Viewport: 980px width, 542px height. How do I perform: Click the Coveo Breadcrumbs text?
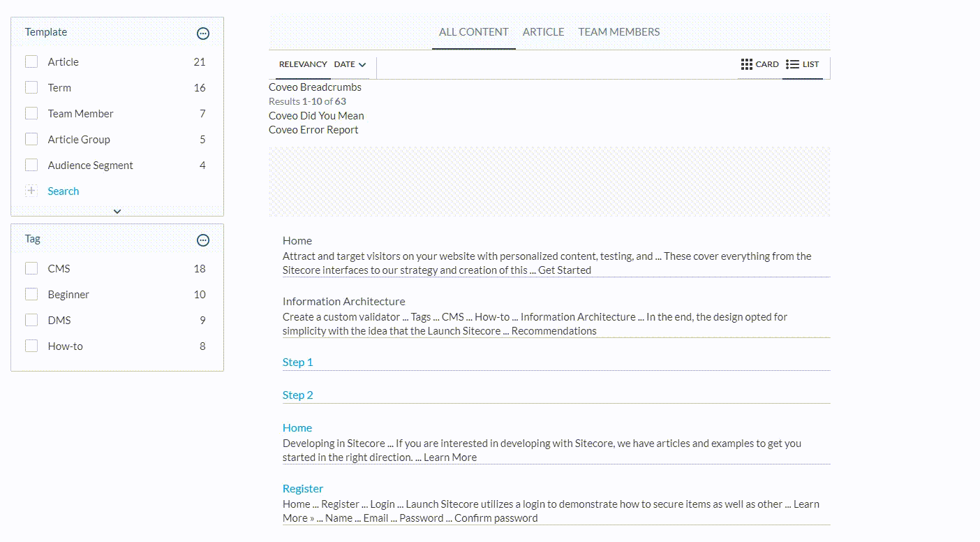coord(315,87)
